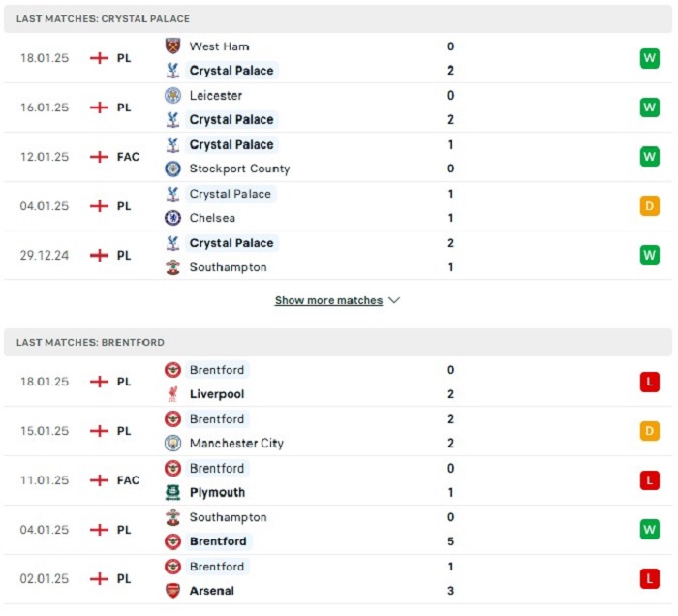Click the Crystal Palace crest beside Southampton

(173, 243)
